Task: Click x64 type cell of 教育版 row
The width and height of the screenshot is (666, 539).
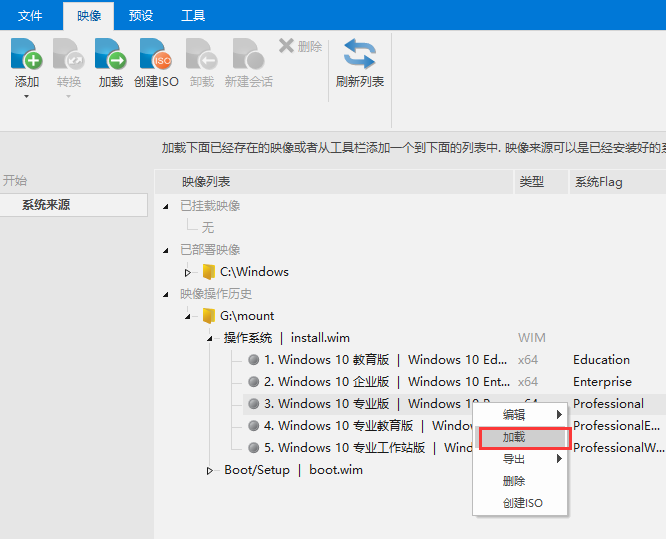Action: tap(528, 360)
